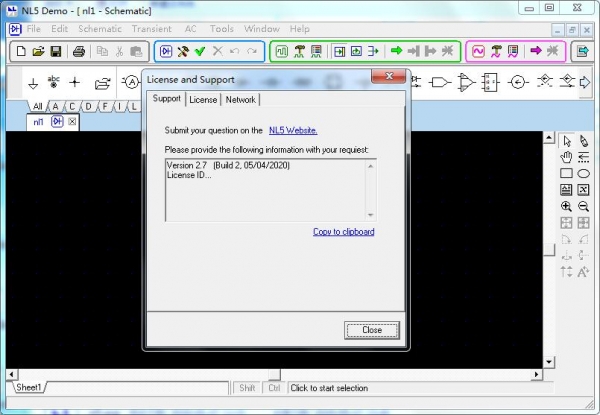Screen dimensions: 600x415
Task: Select the C components tab
Action: [x=72, y=106]
